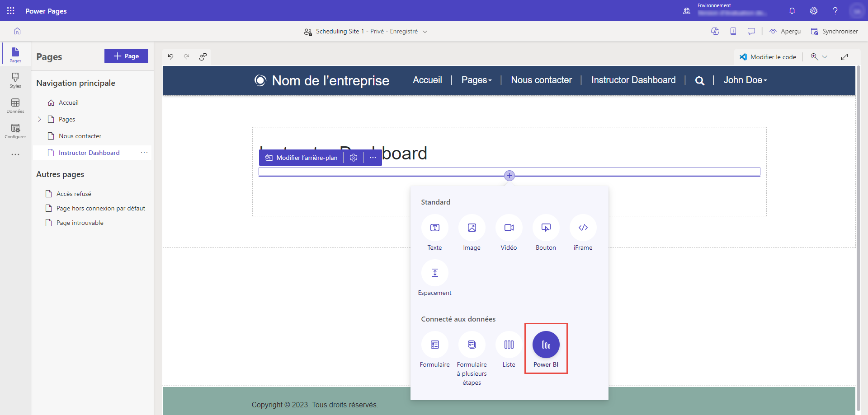Open the Données workspace

(15, 106)
